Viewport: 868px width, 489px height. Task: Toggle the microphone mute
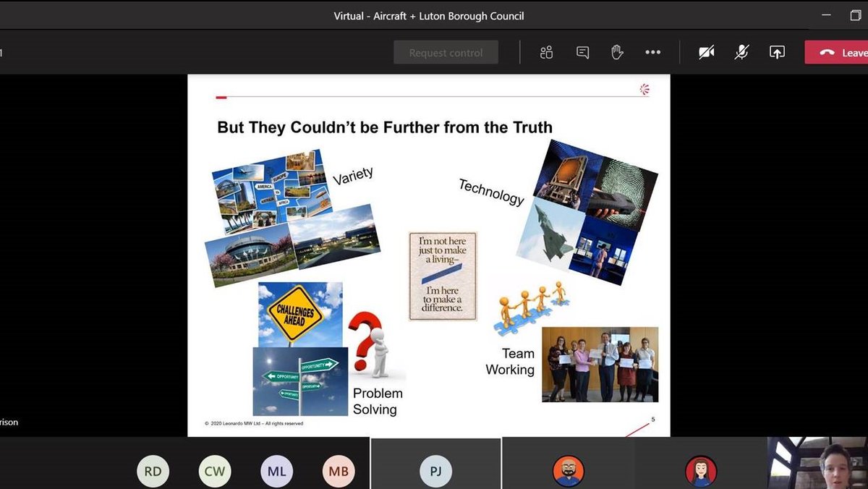coord(741,52)
